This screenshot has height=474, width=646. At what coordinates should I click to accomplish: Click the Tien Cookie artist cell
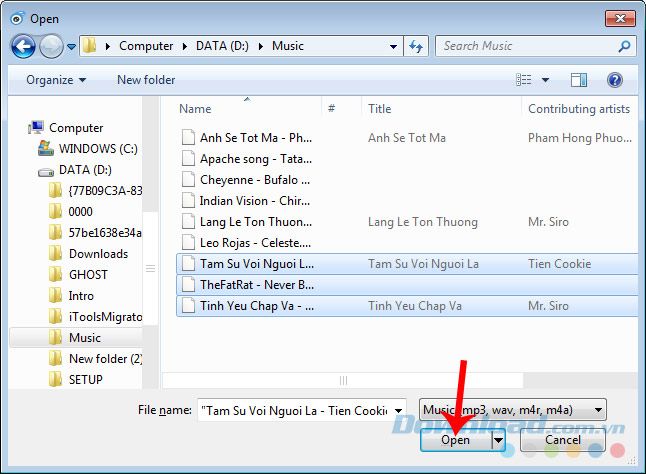pyautogui.click(x=559, y=264)
